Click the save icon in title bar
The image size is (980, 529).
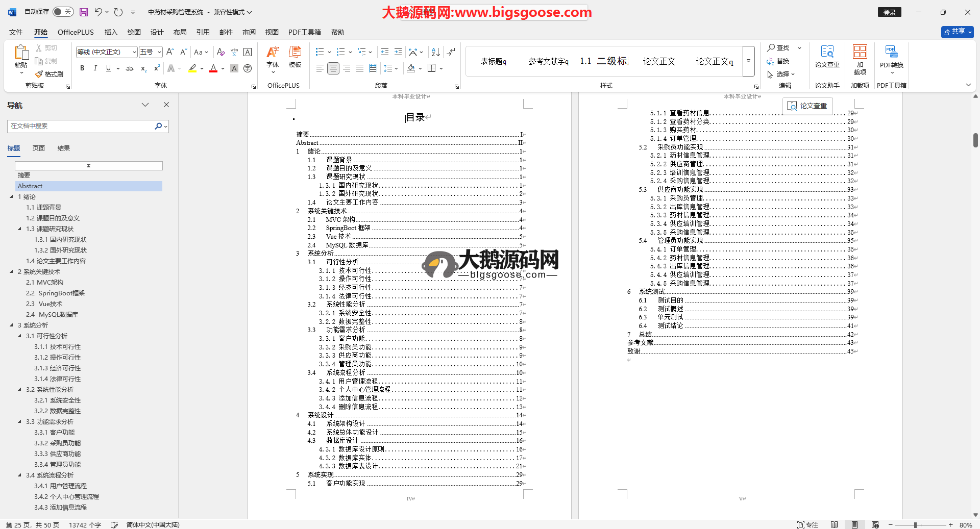[x=84, y=12]
